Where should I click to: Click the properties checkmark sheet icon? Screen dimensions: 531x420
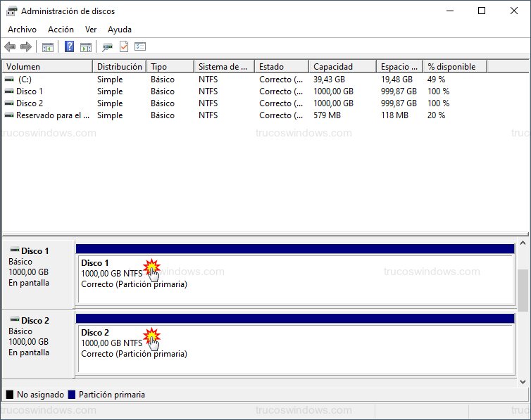click(124, 47)
